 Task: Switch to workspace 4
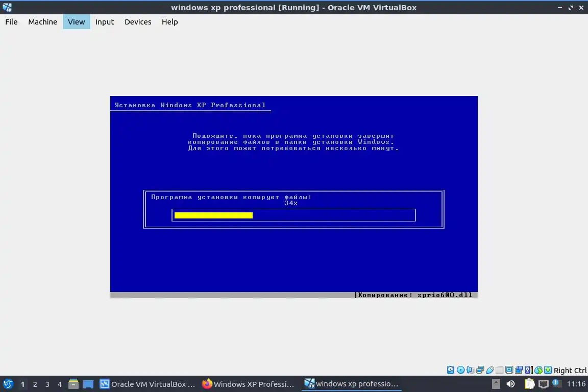(60, 384)
